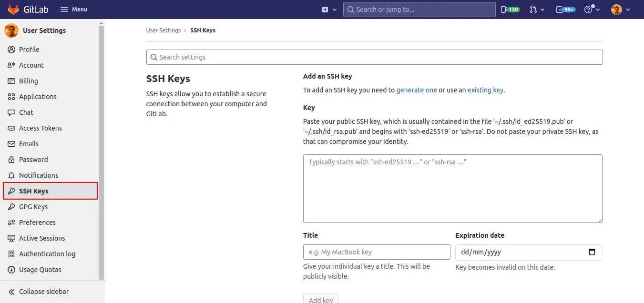
Task: Expand the create new plus dropdown
Action: pos(329,10)
